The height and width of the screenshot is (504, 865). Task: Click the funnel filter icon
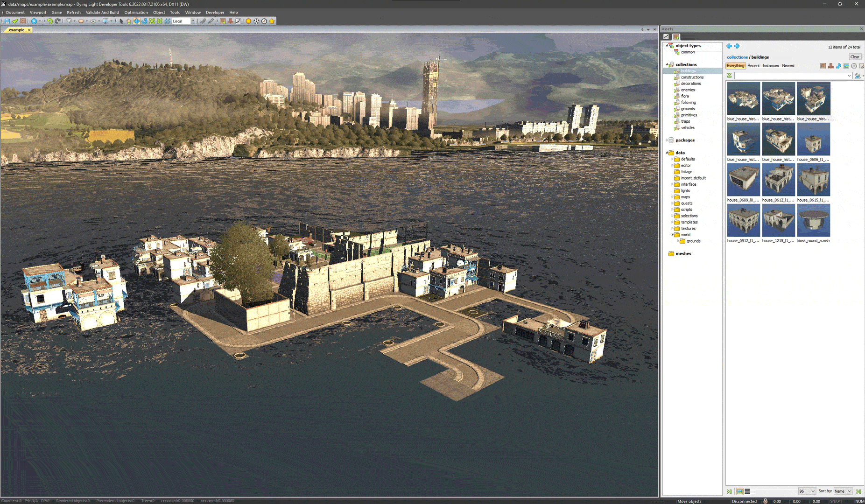pyautogui.click(x=69, y=21)
